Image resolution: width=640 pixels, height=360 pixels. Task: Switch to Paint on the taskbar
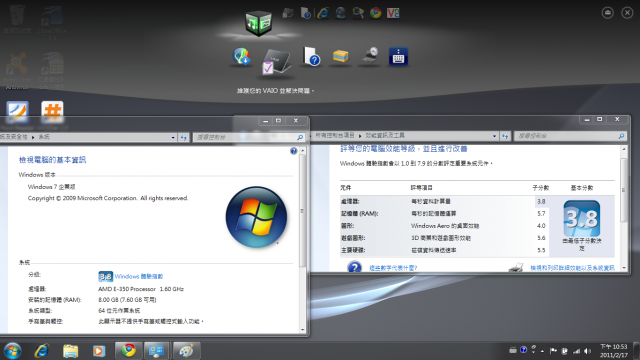(186, 351)
